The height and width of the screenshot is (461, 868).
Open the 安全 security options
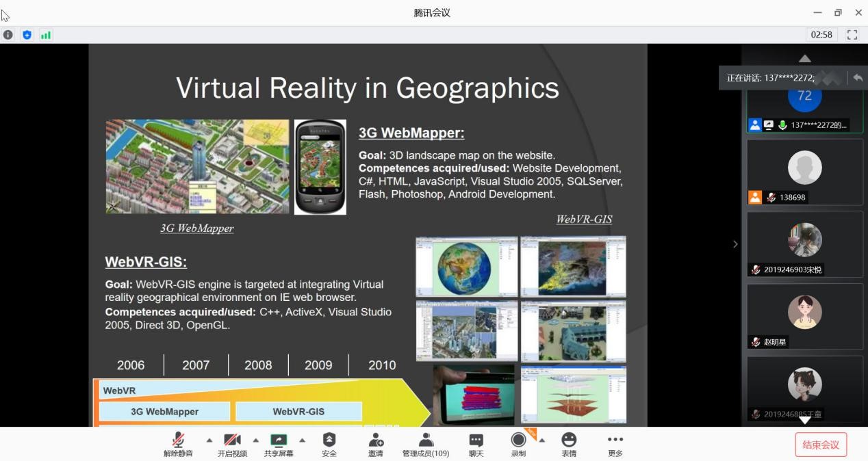(329, 445)
